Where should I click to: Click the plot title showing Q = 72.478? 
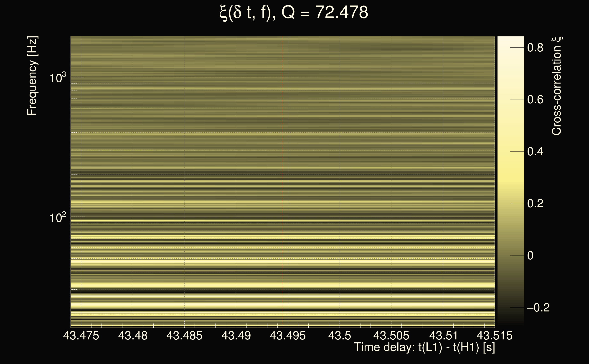point(294,13)
